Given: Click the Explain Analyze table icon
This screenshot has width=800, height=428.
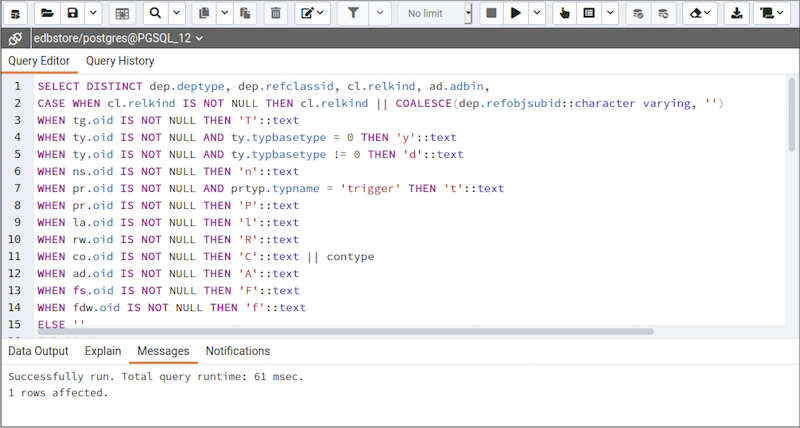Looking at the screenshot, I should click(589, 14).
